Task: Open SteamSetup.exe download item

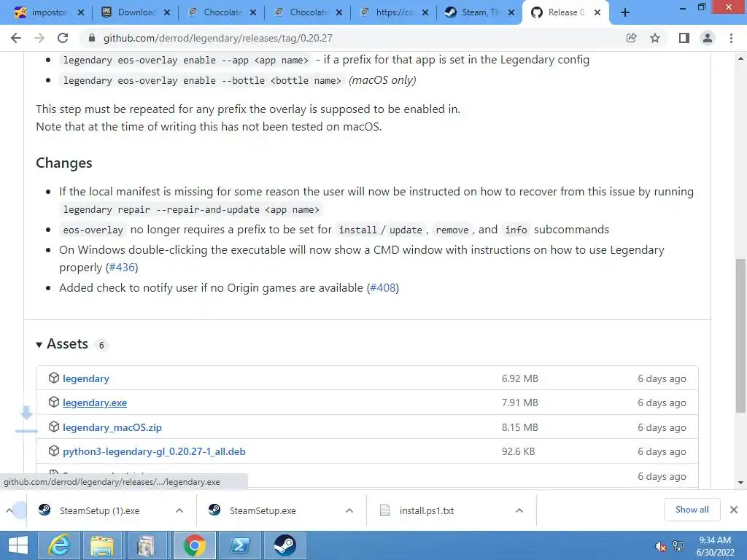Action: click(x=263, y=510)
